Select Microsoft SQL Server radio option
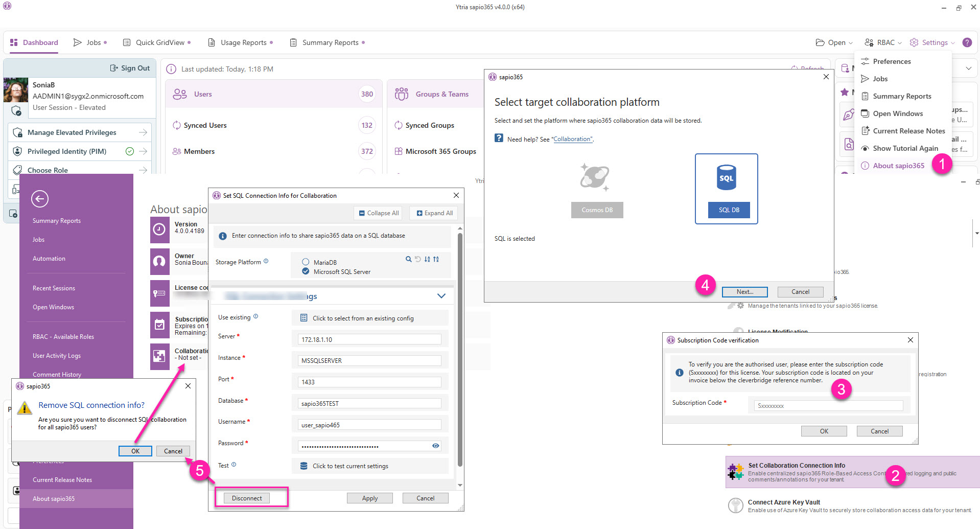Screen dimensions: 980x529 click(306, 271)
